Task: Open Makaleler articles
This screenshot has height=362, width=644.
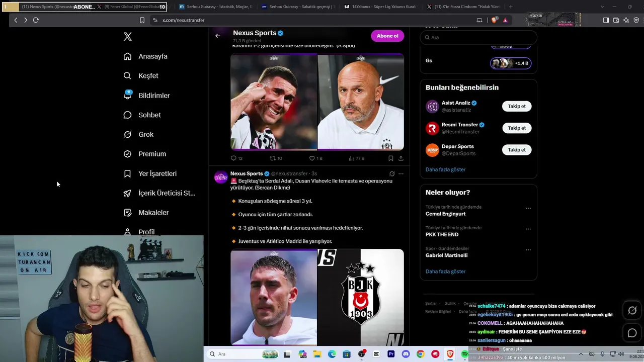Action: [146, 213]
